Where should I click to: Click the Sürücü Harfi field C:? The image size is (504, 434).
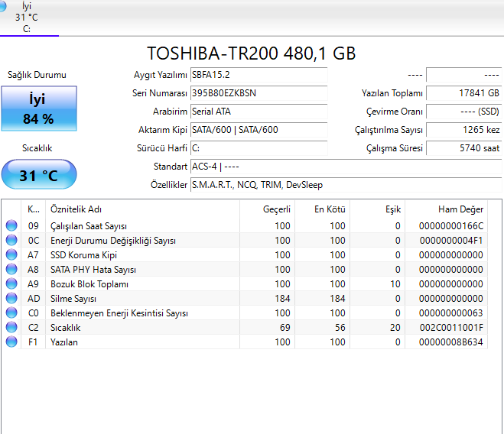tap(259, 148)
